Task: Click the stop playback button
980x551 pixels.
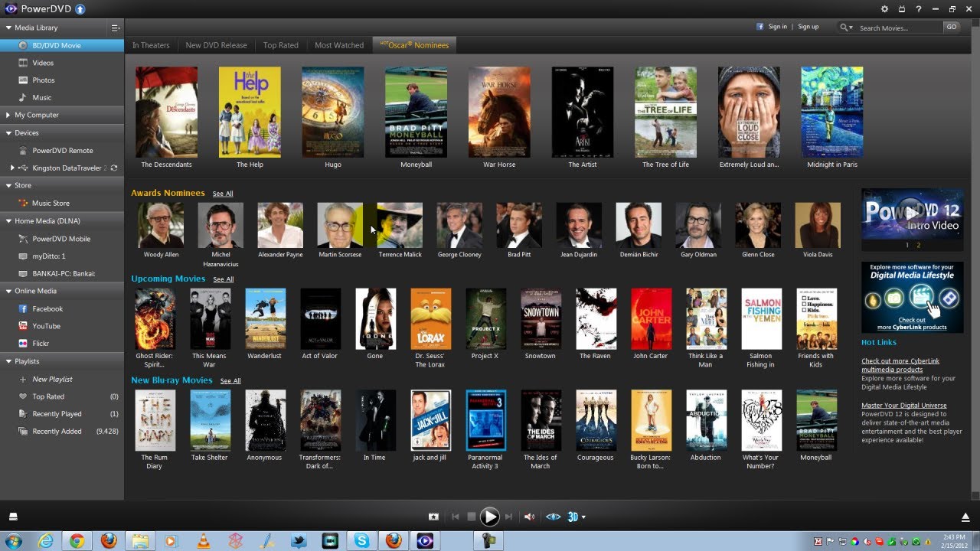Action: (x=472, y=517)
